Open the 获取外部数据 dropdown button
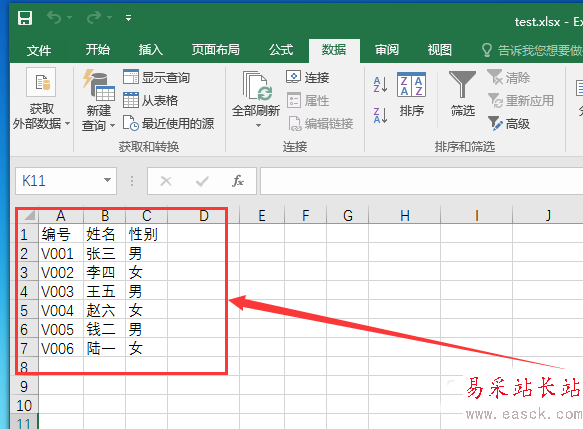Viewport: 583px width, 429px height. click(41, 99)
